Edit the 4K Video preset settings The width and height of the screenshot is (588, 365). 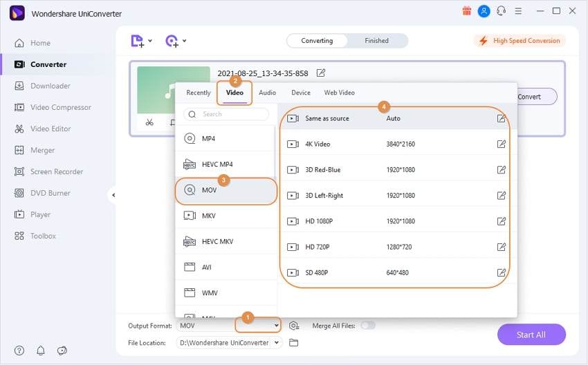pyautogui.click(x=501, y=144)
